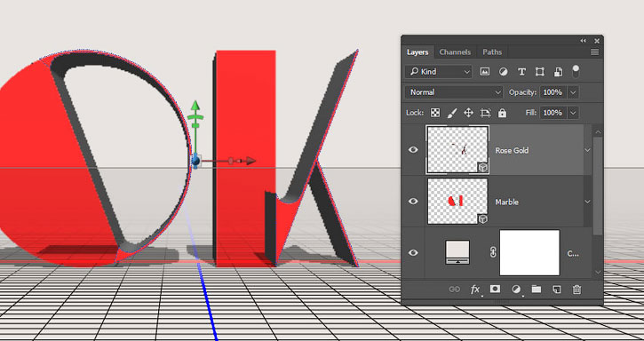The image size is (644, 341).
Task: Create a new layer
Action: [557, 289]
